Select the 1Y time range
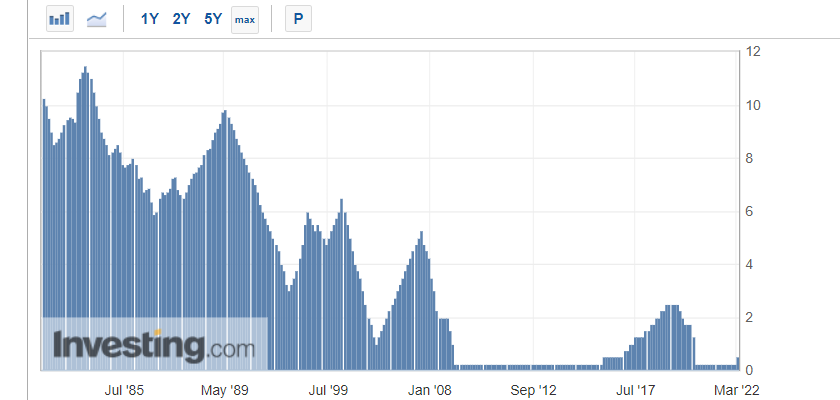 tap(149, 19)
